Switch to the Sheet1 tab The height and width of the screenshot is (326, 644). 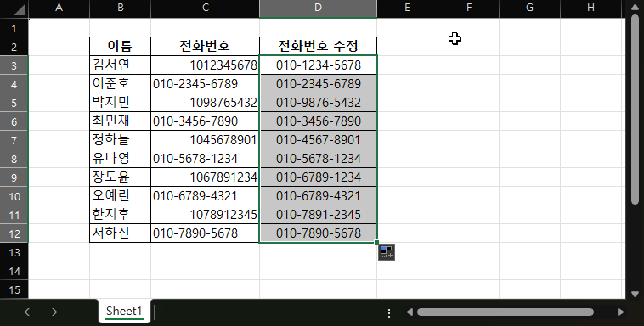click(x=124, y=311)
